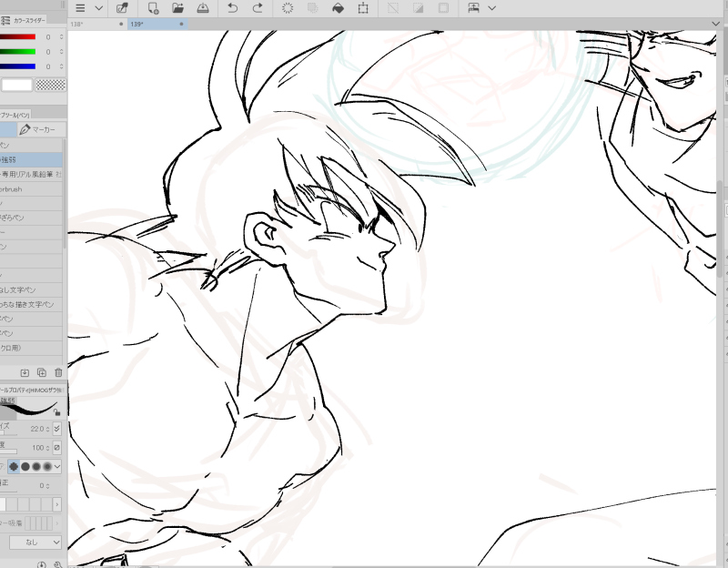
Task: Select the brush ending in クロ用)
Action: (x=31, y=348)
